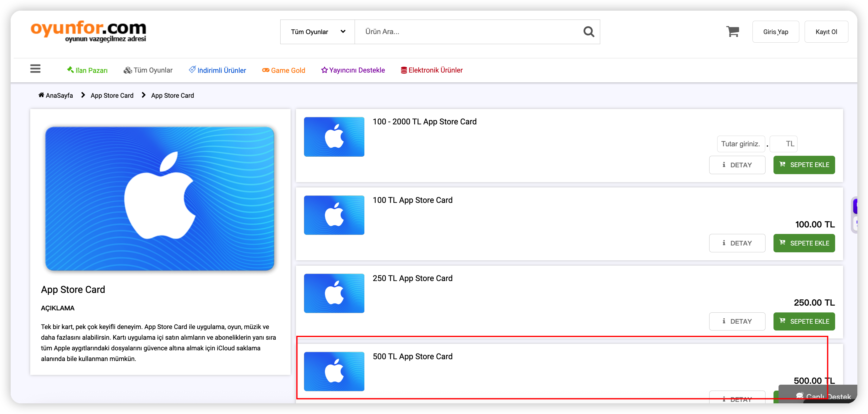Open the Tüm Oyunlar menu item

(148, 70)
